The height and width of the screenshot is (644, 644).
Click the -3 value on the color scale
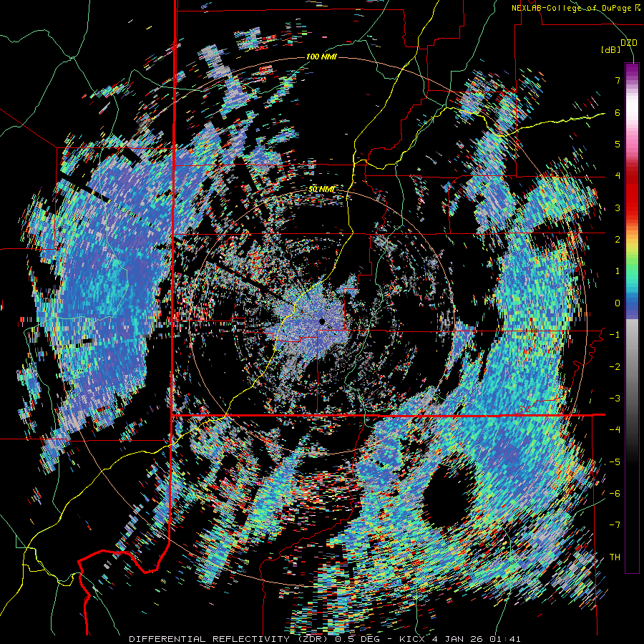[x=615, y=399]
